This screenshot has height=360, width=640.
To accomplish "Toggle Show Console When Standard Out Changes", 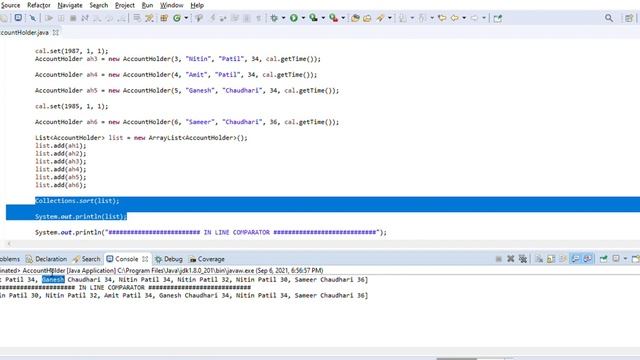I will (575, 259).
